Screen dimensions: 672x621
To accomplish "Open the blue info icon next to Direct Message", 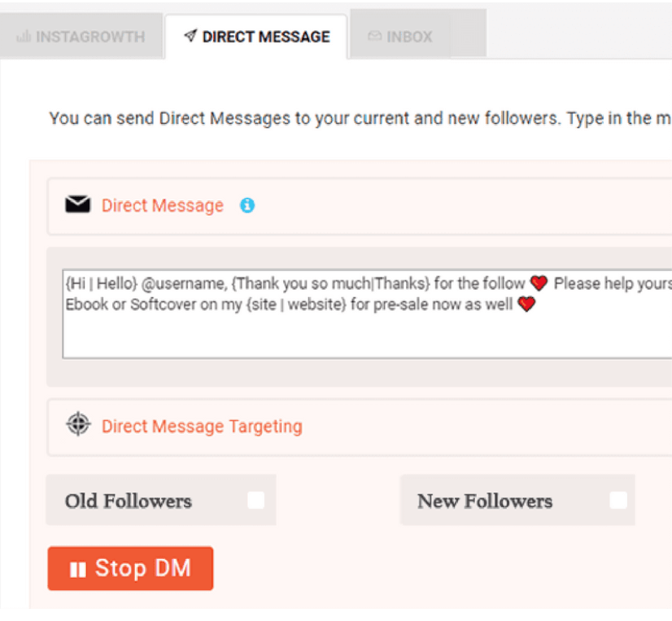I will click(x=247, y=205).
